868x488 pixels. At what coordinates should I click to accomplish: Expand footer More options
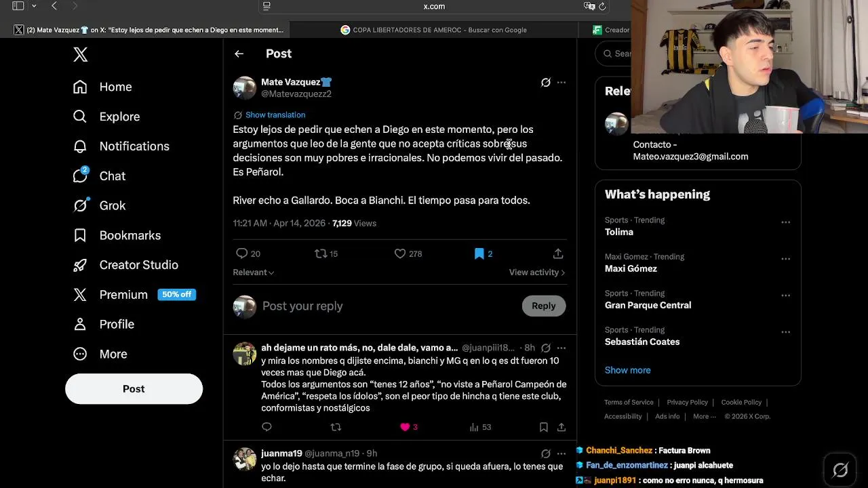pyautogui.click(x=704, y=417)
